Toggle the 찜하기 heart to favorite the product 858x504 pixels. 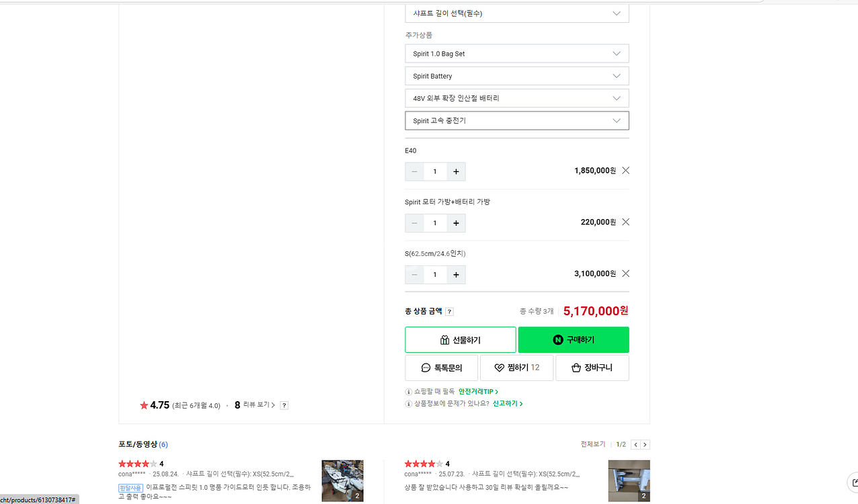coord(516,367)
